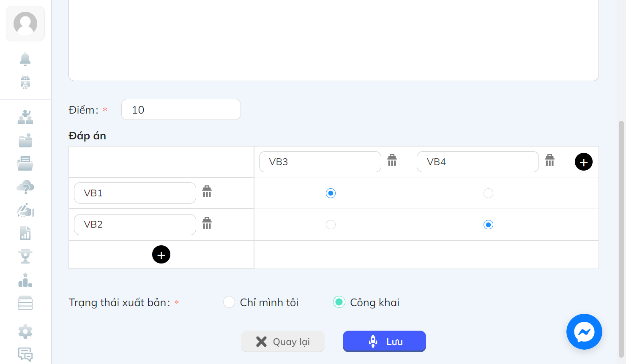Open the trophy icon in sidebar
This screenshot has width=626, height=364.
coord(25,256)
